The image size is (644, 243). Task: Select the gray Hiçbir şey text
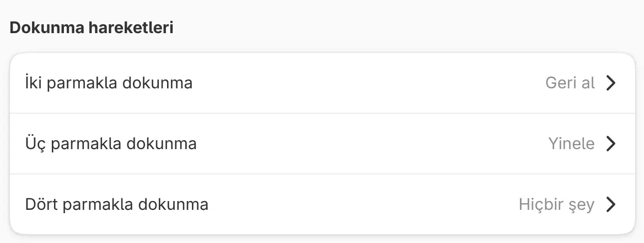point(556,204)
